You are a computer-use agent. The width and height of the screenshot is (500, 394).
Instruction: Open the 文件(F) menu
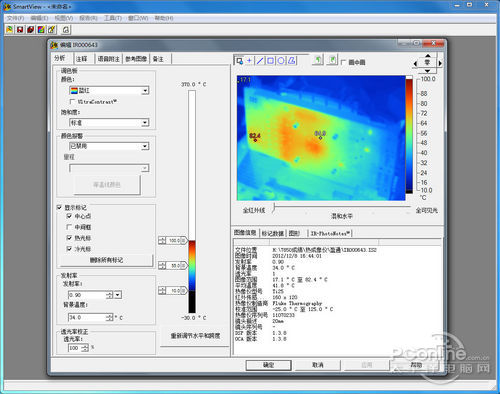click(x=15, y=18)
